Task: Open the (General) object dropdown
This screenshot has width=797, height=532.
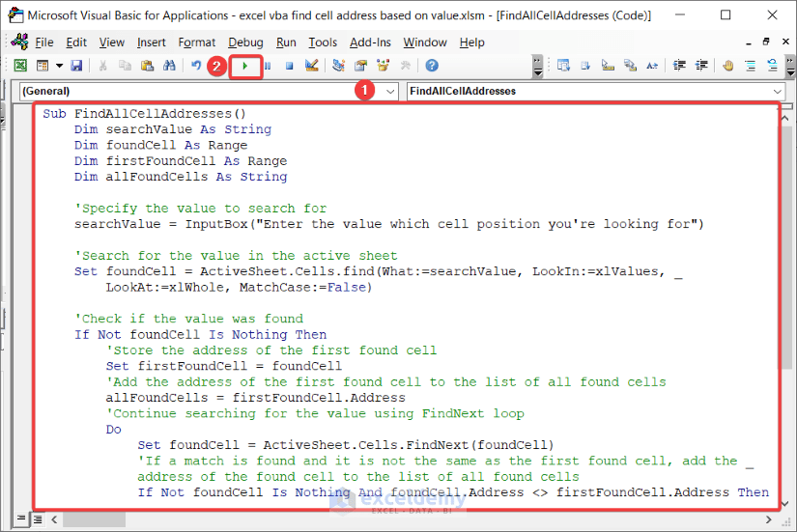Action: (x=390, y=92)
